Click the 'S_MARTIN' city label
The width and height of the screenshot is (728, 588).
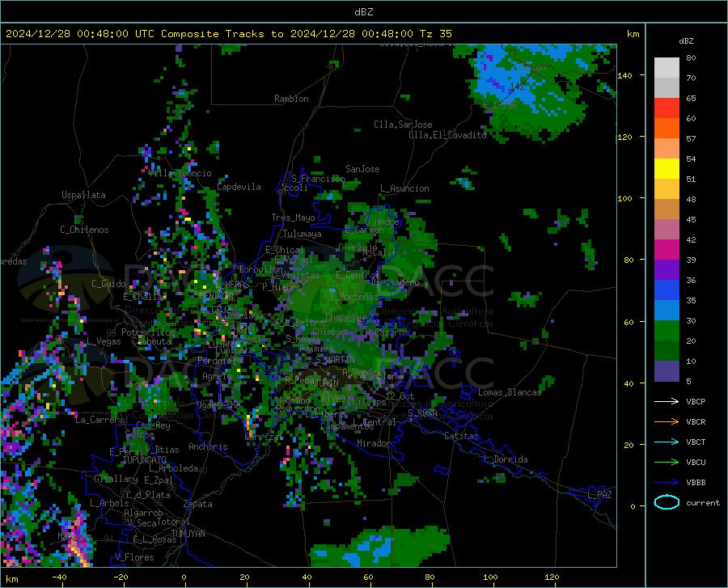(x=335, y=360)
